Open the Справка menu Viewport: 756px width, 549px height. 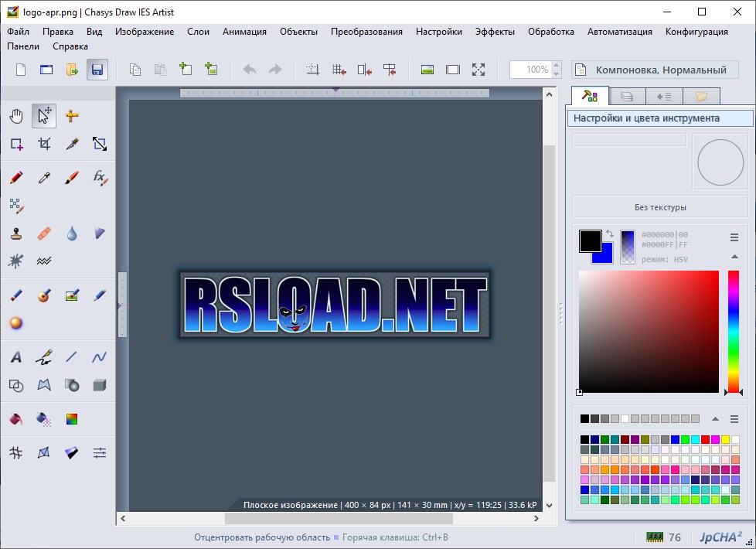(x=70, y=46)
